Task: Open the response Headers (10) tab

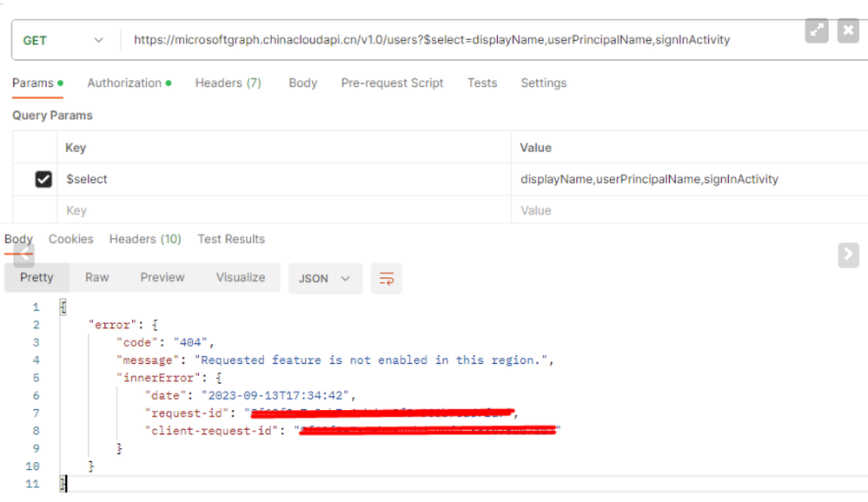Action: tap(145, 239)
